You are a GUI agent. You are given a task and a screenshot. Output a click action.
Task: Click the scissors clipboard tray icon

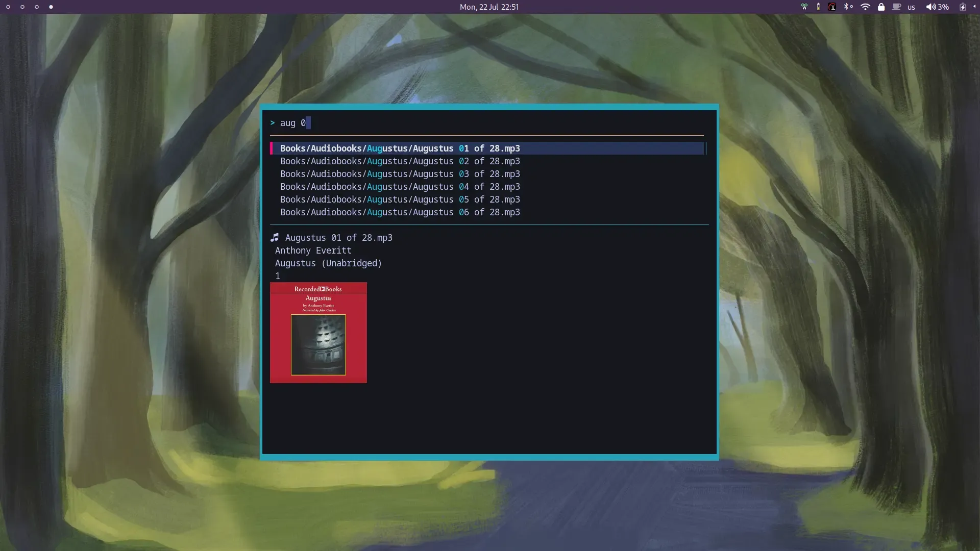pos(804,7)
